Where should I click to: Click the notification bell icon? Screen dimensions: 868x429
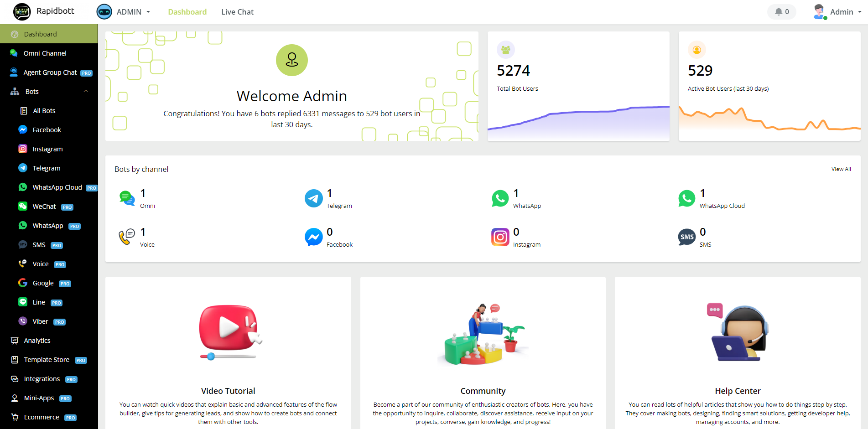click(779, 12)
